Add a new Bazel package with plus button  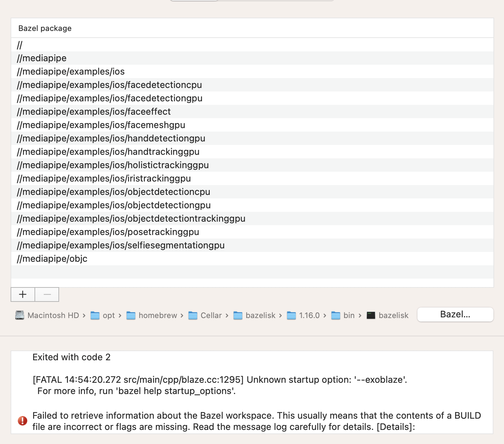click(x=23, y=294)
